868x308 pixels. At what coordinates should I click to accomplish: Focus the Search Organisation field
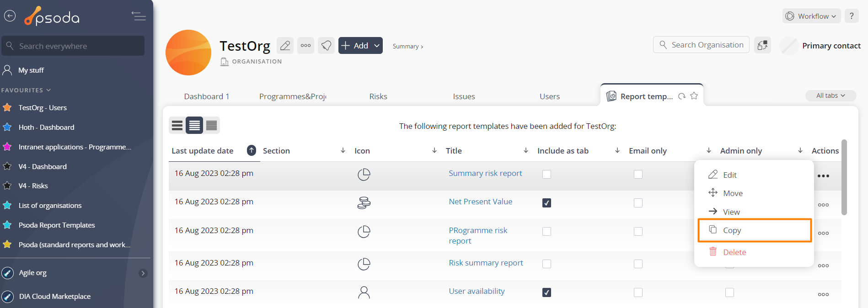click(x=701, y=45)
